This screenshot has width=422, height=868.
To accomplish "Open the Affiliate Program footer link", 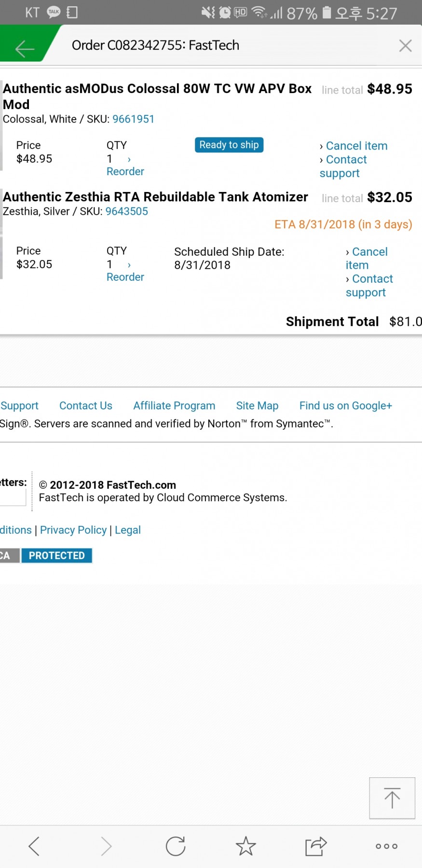I will (x=174, y=406).
